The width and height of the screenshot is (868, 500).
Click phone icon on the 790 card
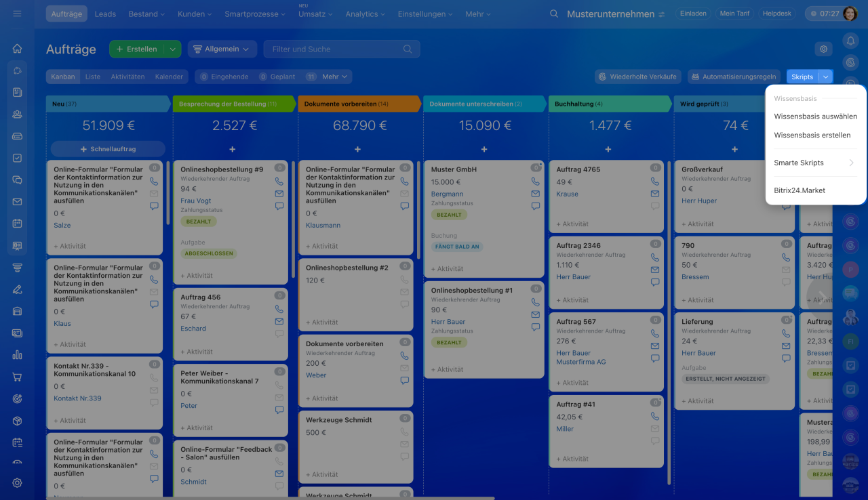[x=786, y=257]
